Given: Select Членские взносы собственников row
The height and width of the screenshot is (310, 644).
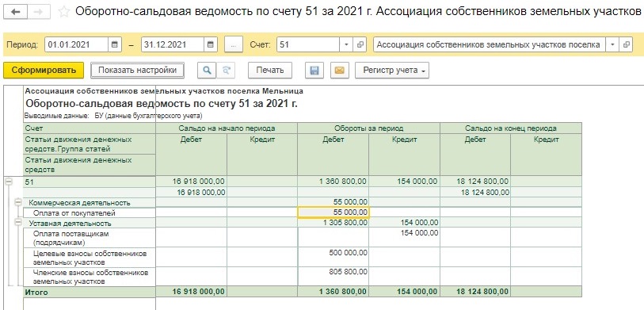Looking at the screenshot, I should 90,277.
